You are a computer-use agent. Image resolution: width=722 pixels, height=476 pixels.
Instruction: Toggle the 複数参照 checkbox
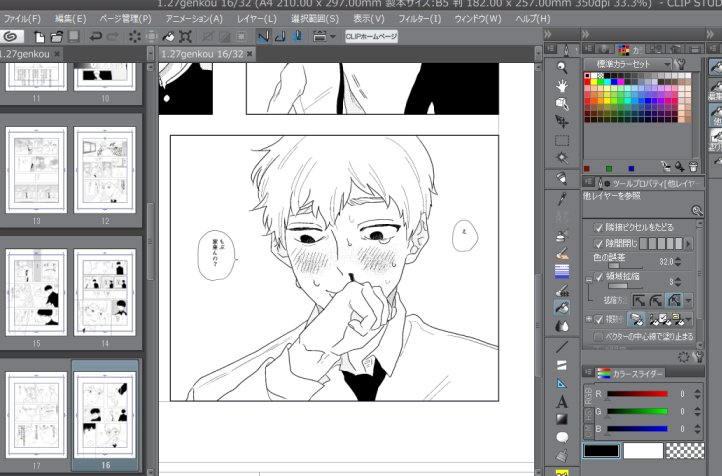coord(599,319)
